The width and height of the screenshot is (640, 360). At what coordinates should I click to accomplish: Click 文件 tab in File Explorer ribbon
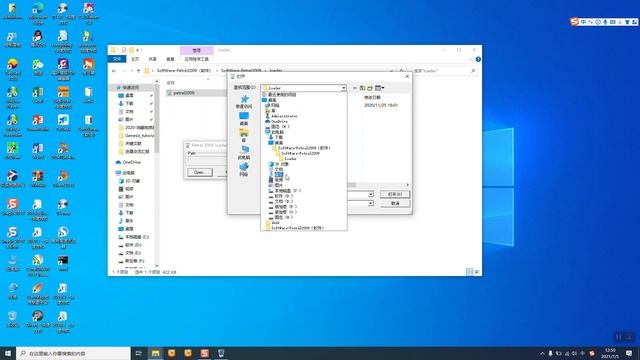pyautogui.click(x=117, y=59)
